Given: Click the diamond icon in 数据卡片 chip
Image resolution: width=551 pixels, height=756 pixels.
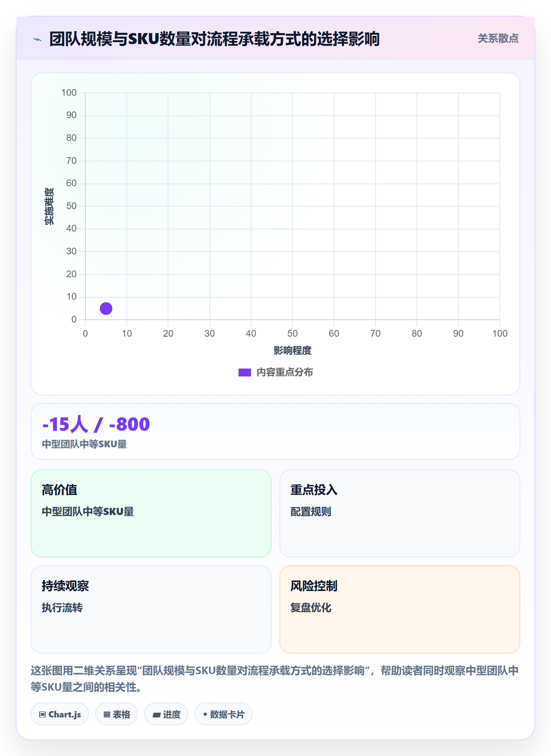Looking at the screenshot, I should tap(205, 714).
